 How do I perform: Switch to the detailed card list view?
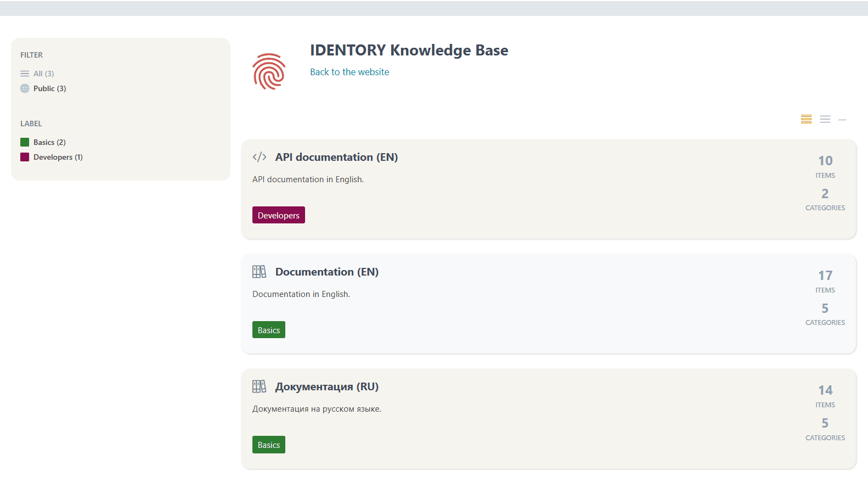tap(806, 119)
